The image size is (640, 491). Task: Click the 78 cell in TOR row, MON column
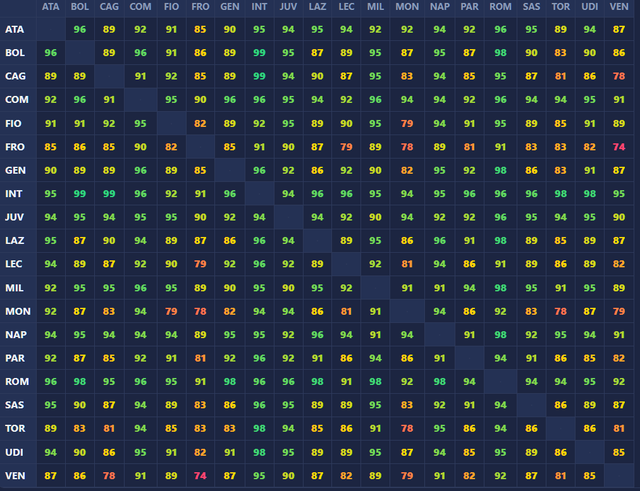407,429
